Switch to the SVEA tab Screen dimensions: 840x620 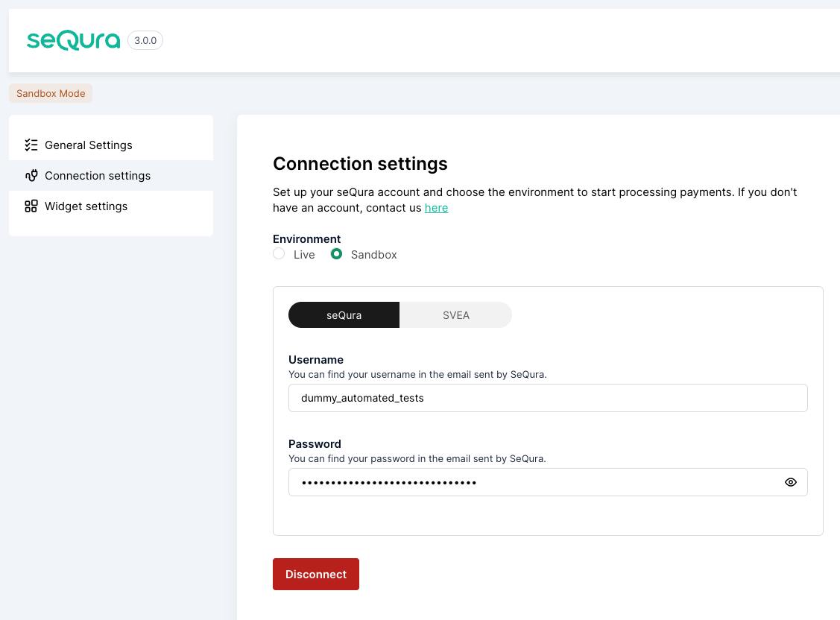[x=456, y=314]
